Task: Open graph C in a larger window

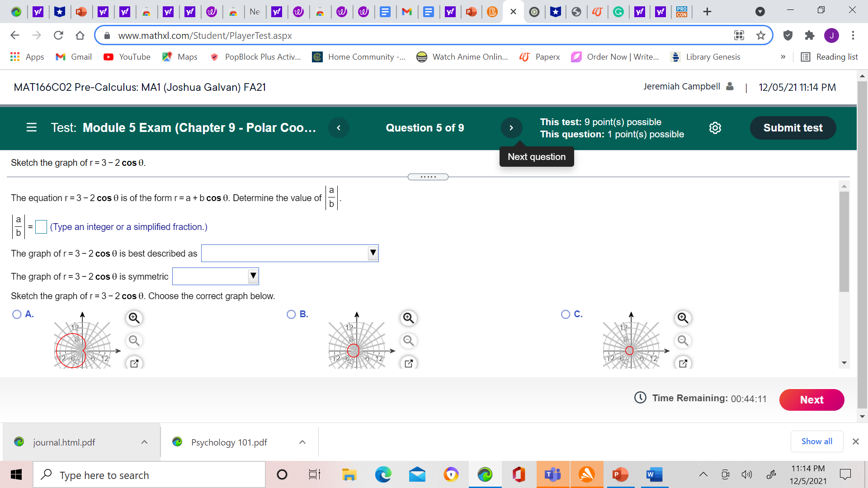Action: [683, 363]
